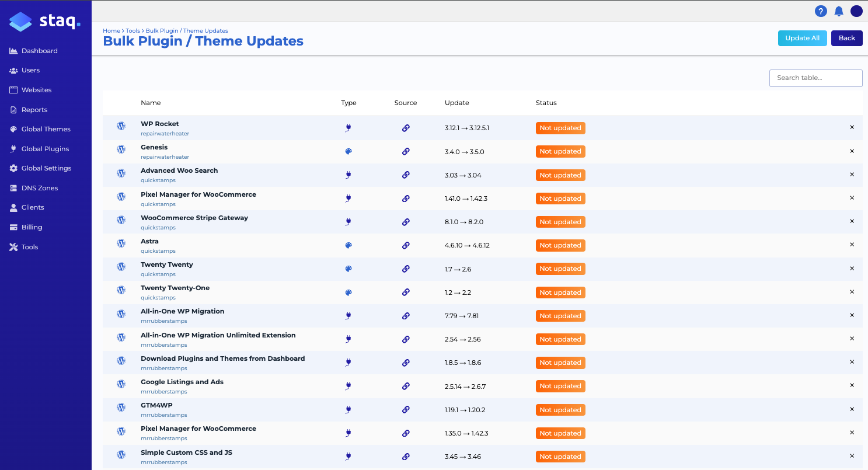Click the Not updated badge for WP Rocket

(560, 128)
